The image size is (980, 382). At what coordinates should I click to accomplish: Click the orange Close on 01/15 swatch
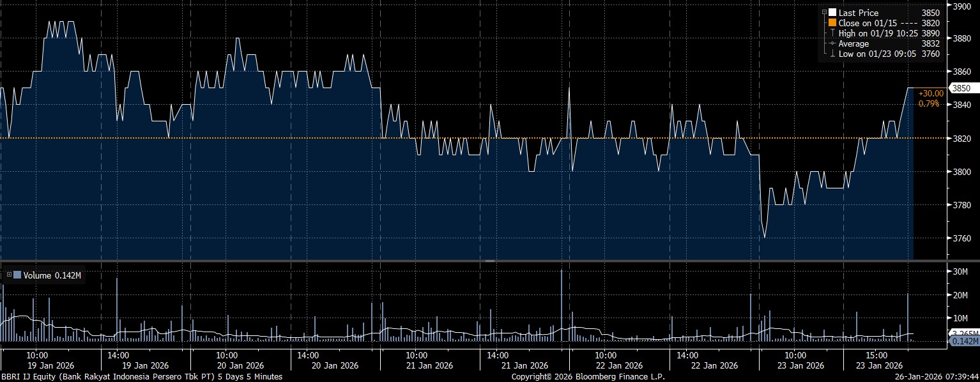(x=832, y=23)
